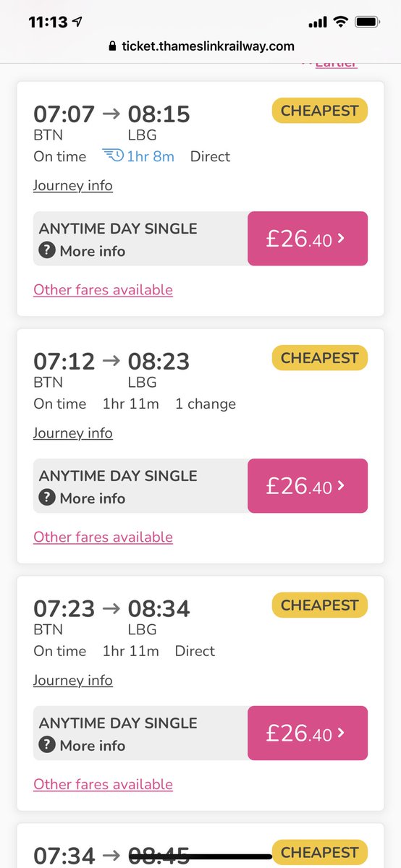Show Other fares available for the 07:23 train

coord(103,785)
